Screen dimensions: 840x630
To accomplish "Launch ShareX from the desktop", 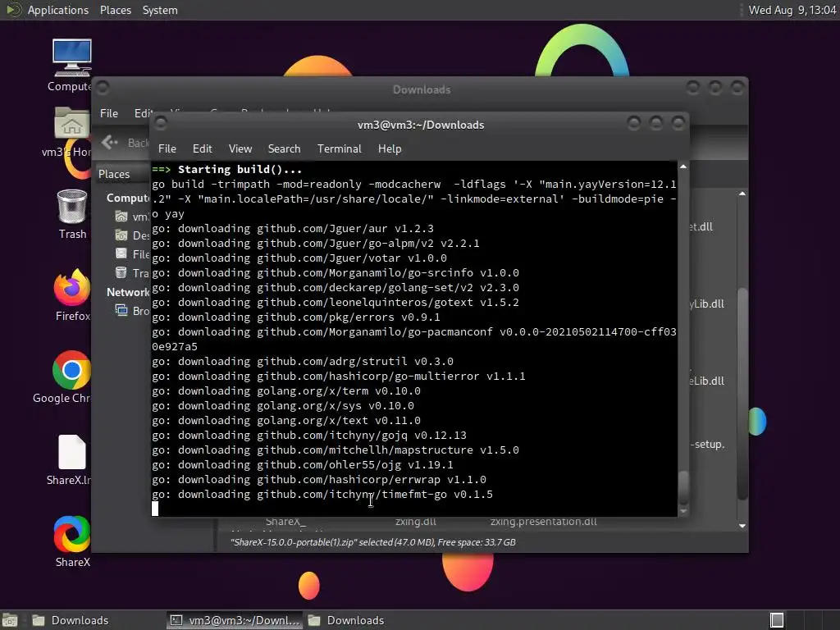I will [72, 533].
